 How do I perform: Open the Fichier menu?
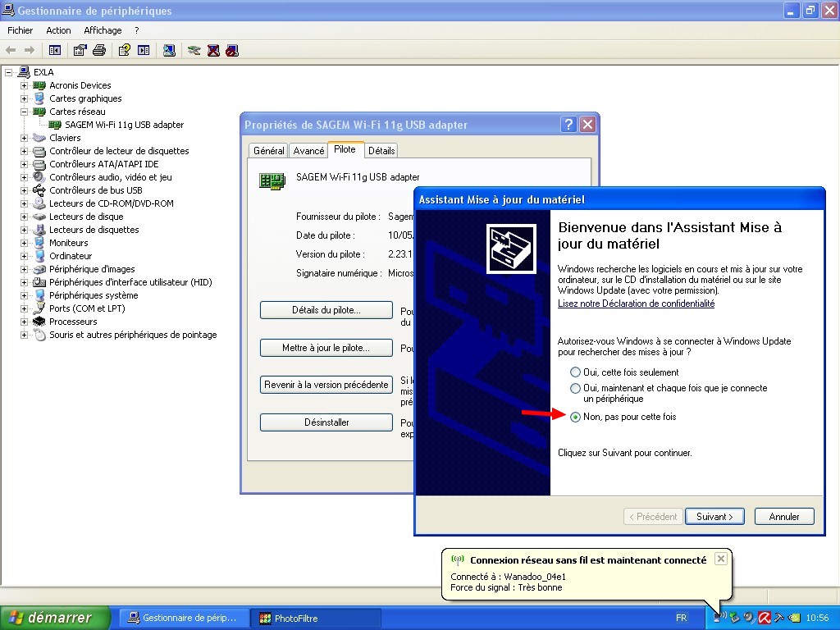coord(21,30)
